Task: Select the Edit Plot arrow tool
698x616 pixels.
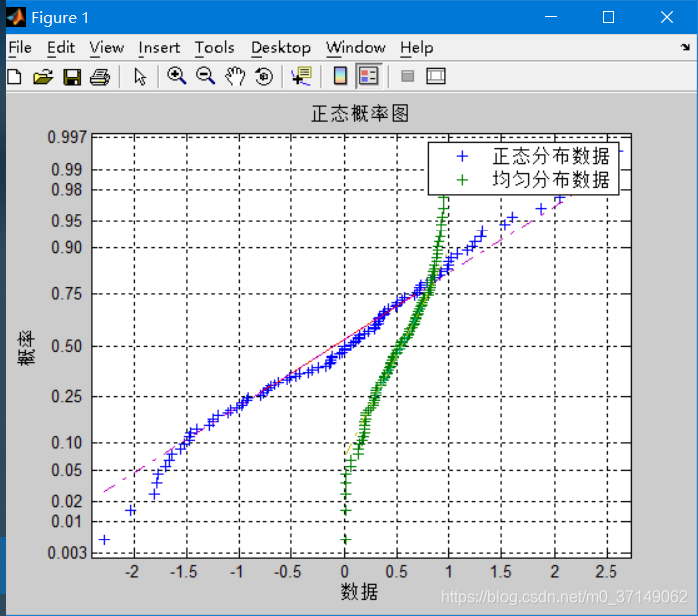Action: [140, 77]
